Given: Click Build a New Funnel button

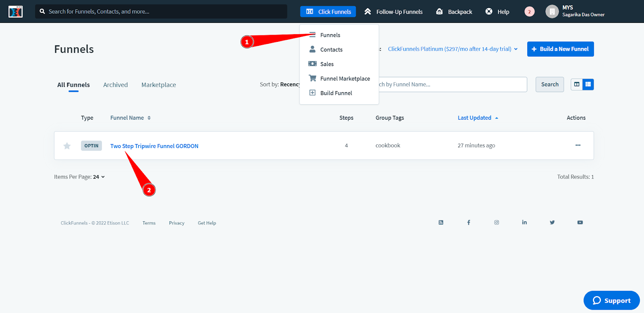Looking at the screenshot, I should tap(560, 49).
